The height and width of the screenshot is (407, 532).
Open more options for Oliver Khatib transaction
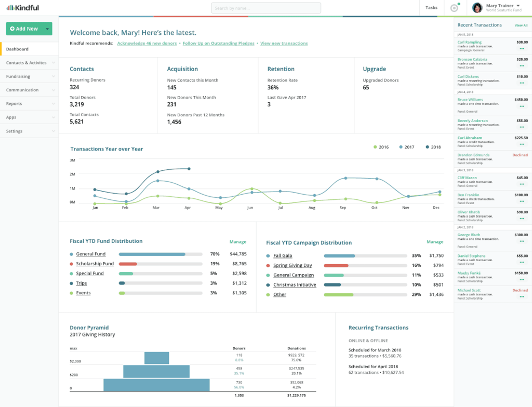click(522, 219)
